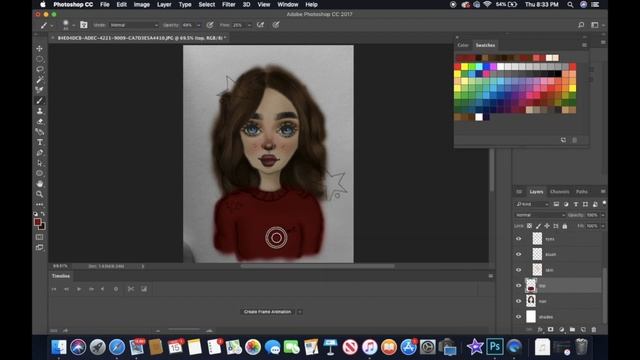The height and width of the screenshot is (360, 640).
Task: Open the brush Mode dropdown
Action: [134, 25]
